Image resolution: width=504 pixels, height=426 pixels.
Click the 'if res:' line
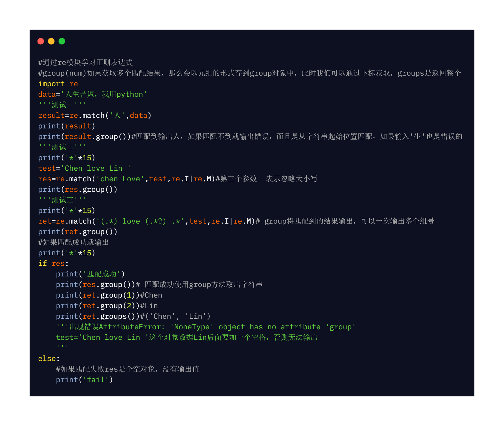pos(53,263)
